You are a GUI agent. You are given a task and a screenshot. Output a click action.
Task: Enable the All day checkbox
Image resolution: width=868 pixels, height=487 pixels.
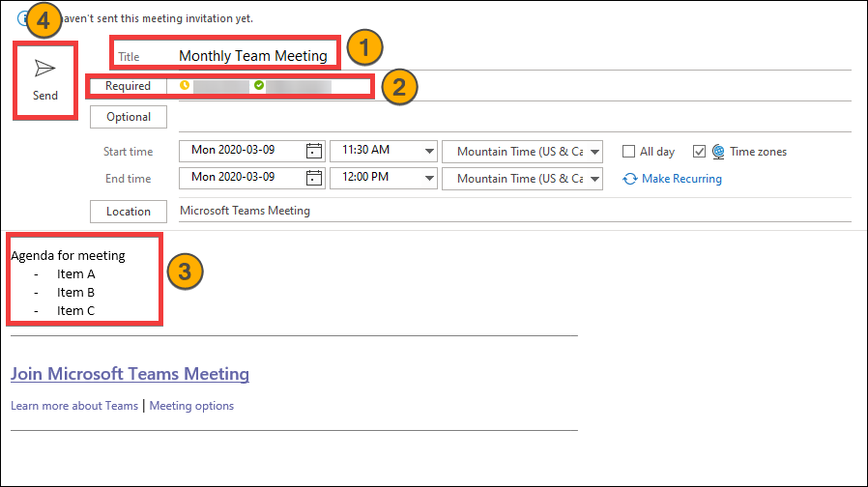[x=628, y=151]
